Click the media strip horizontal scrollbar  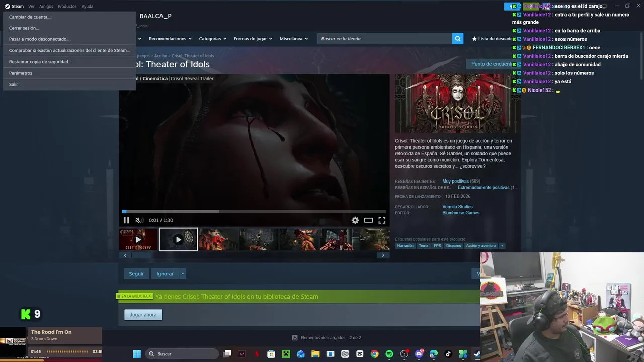pos(254,255)
